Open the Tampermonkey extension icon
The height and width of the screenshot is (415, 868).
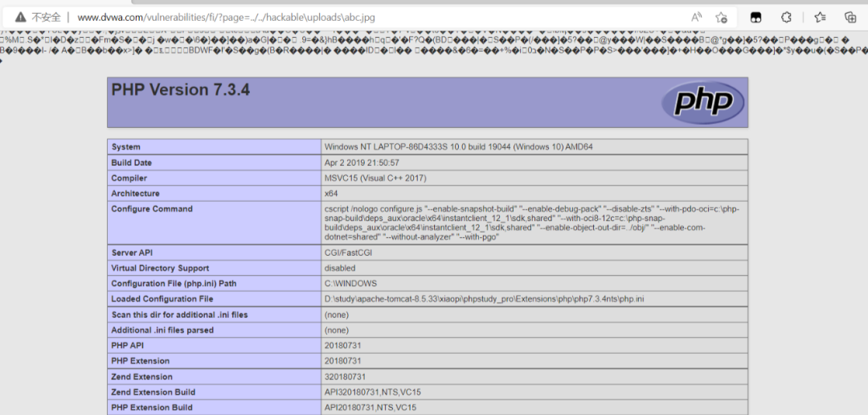[x=755, y=17]
